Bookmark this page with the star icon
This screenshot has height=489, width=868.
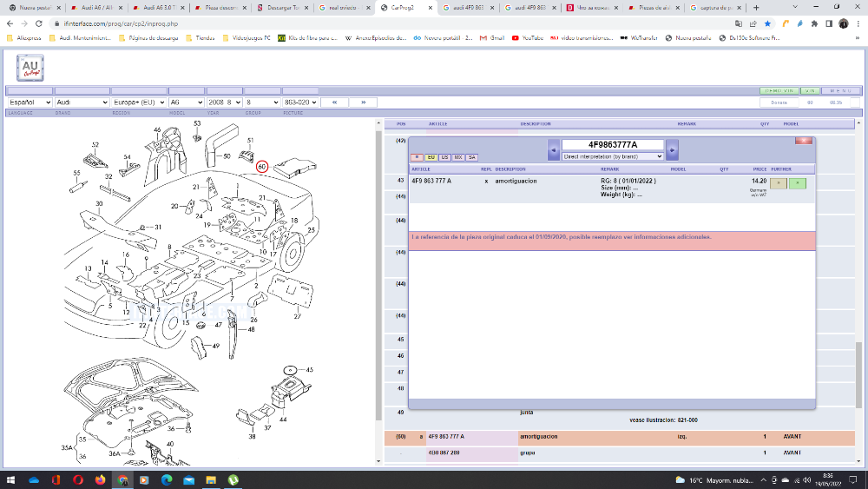[x=767, y=23]
